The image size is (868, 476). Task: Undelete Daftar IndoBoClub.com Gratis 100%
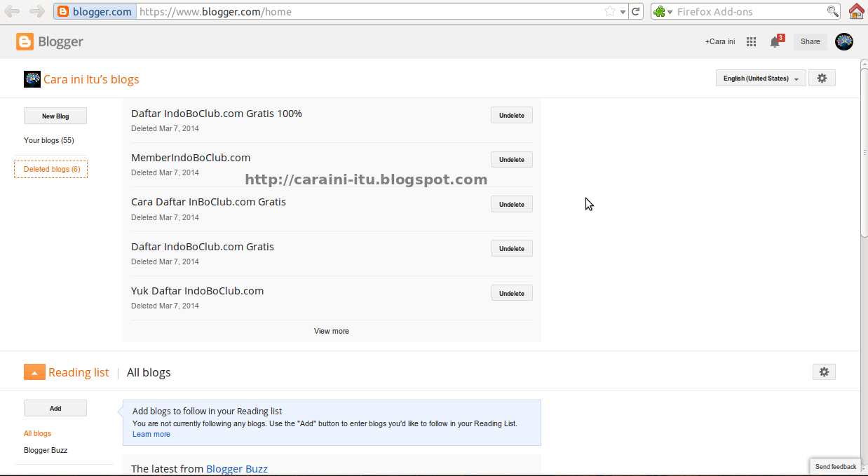click(512, 116)
